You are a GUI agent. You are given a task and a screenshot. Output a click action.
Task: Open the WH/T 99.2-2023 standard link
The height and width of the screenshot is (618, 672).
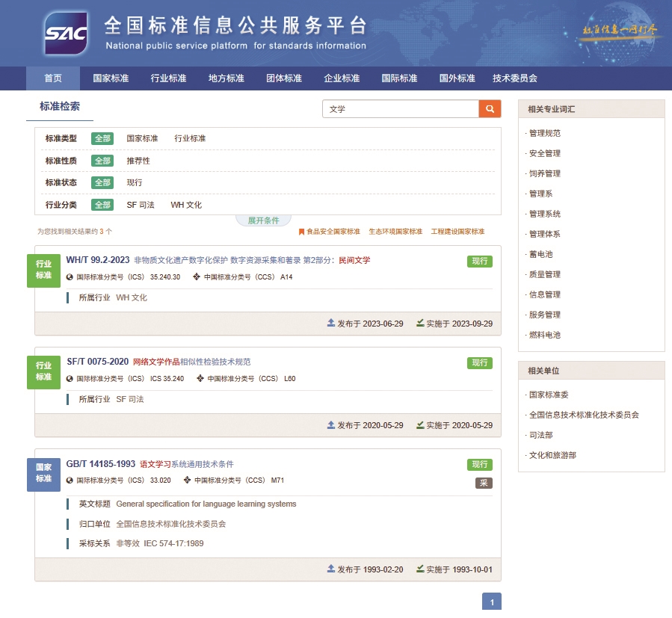click(x=97, y=260)
